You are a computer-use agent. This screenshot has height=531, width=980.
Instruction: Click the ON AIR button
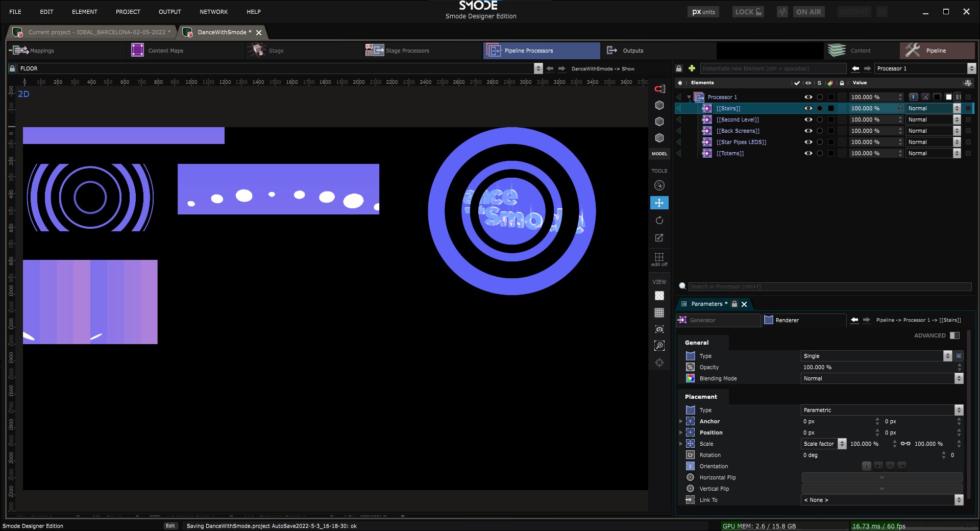tap(808, 12)
